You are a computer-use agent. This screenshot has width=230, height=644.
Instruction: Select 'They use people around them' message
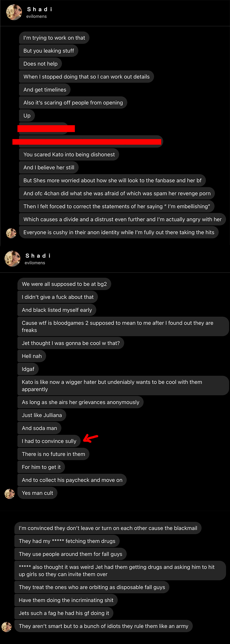(70, 554)
